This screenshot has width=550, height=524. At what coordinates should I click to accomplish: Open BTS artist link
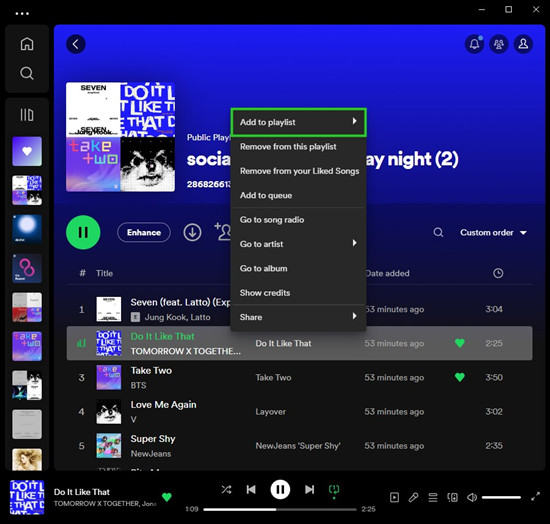click(138, 385)
